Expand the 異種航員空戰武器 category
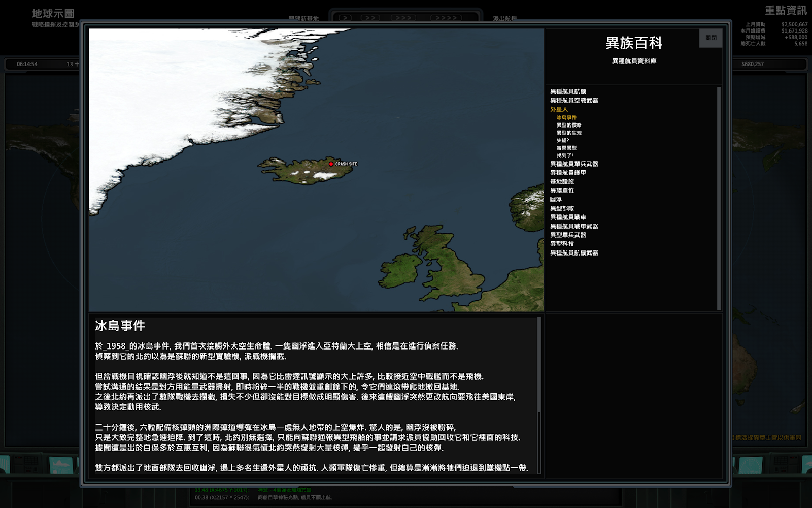The image size is (812, 508). (574, 101)
